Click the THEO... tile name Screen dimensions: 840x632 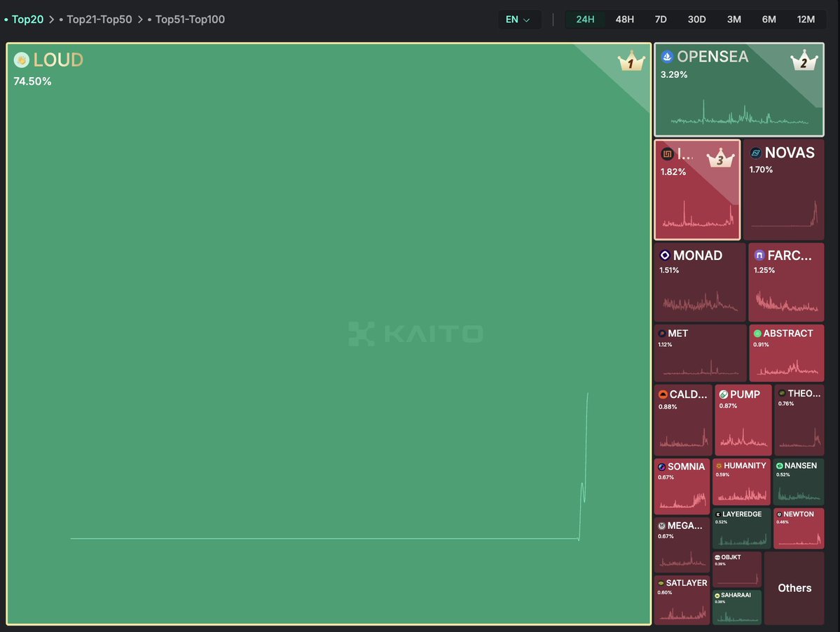click(x=804, y=393)
